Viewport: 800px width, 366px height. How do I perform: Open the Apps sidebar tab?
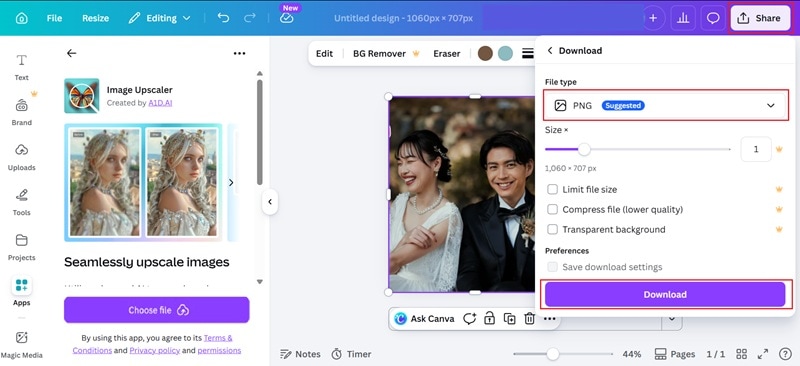coord(21,291)
